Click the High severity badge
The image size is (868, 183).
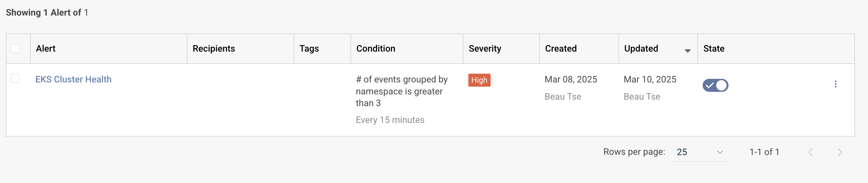point(479,80)
